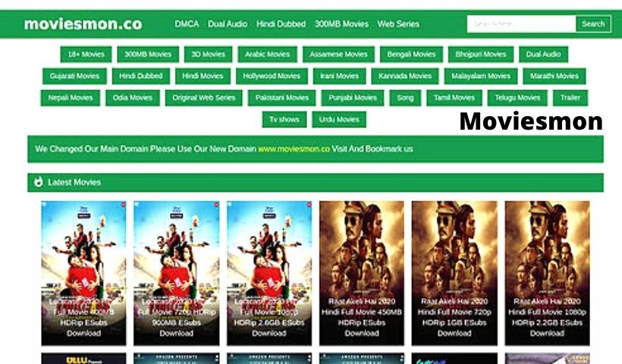Viewport: 622px width, 364px height.
Task: Select the Hindi Dubbed category button
Action: click(141, 76)
